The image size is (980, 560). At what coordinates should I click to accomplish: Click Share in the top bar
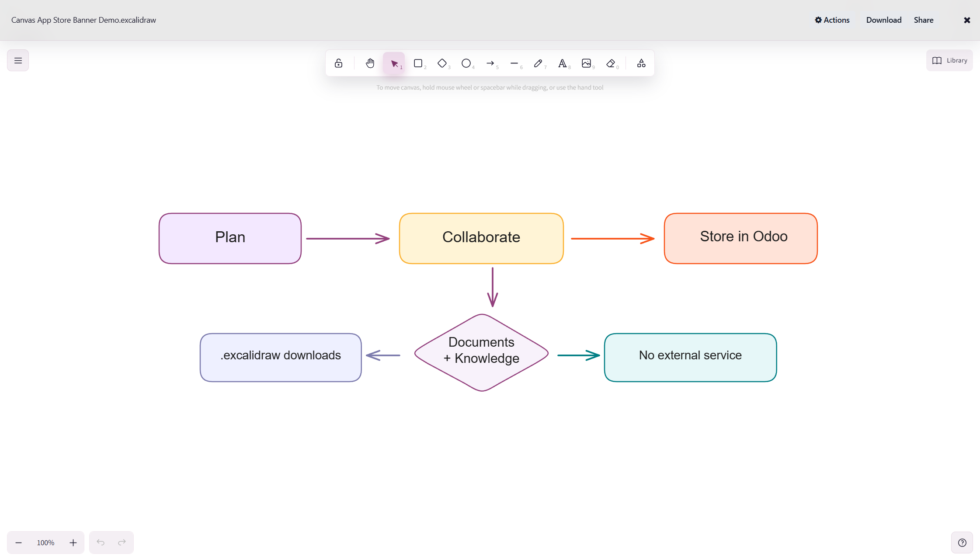click(x=923, y=20)
